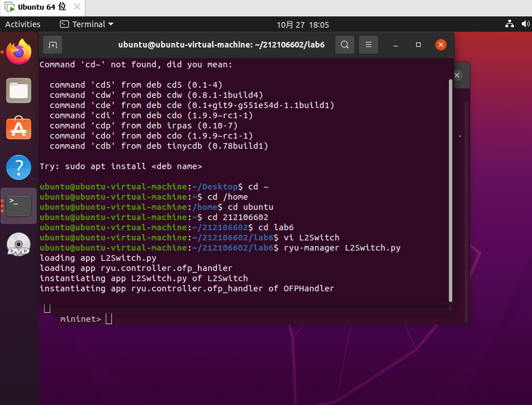Screen dimensions: 532x405
Task: Click the mininet> prompt in background terminal
Action: click(x=80, y=319)
